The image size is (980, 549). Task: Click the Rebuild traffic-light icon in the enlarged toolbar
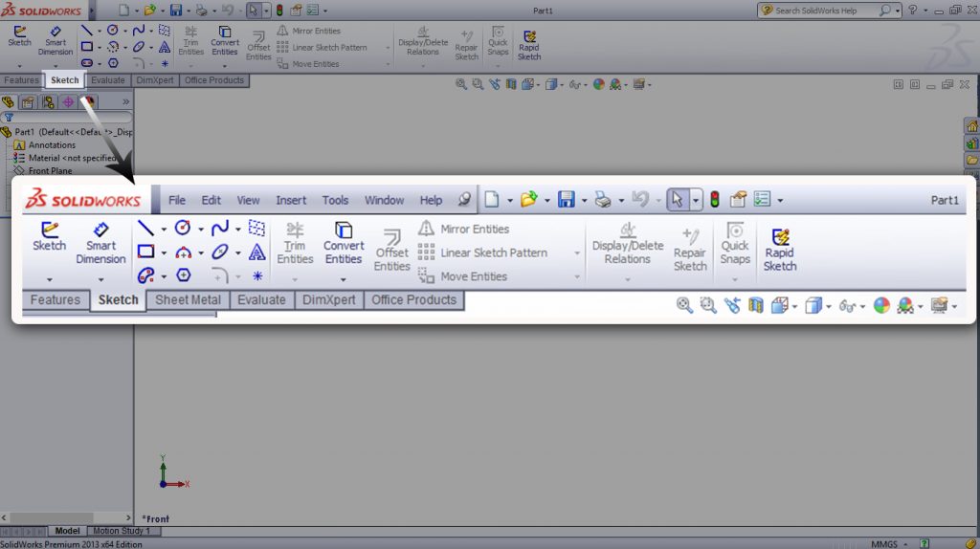click(715, 199)
